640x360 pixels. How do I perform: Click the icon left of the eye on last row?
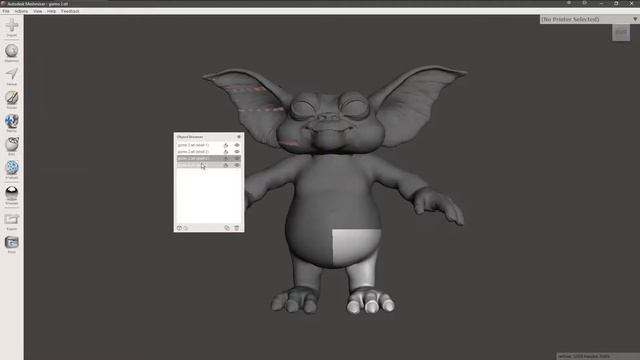[226, 165]
